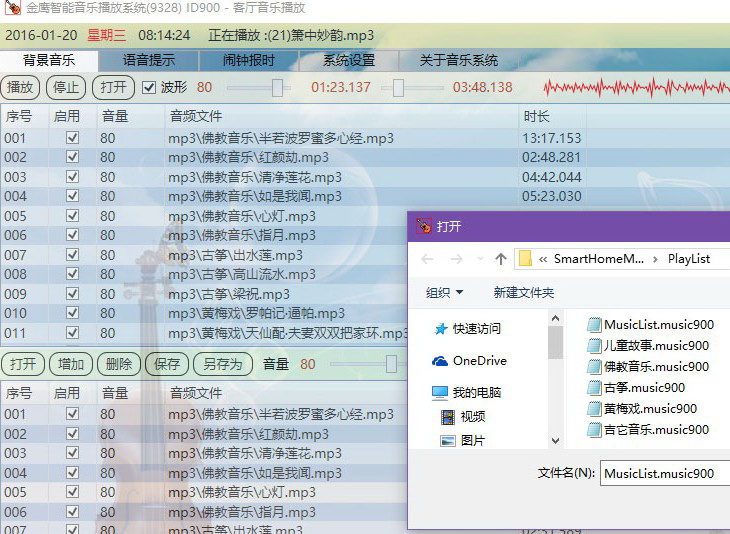Click the 文件名 filename input field
730x534 pixels.
[665, 473]
